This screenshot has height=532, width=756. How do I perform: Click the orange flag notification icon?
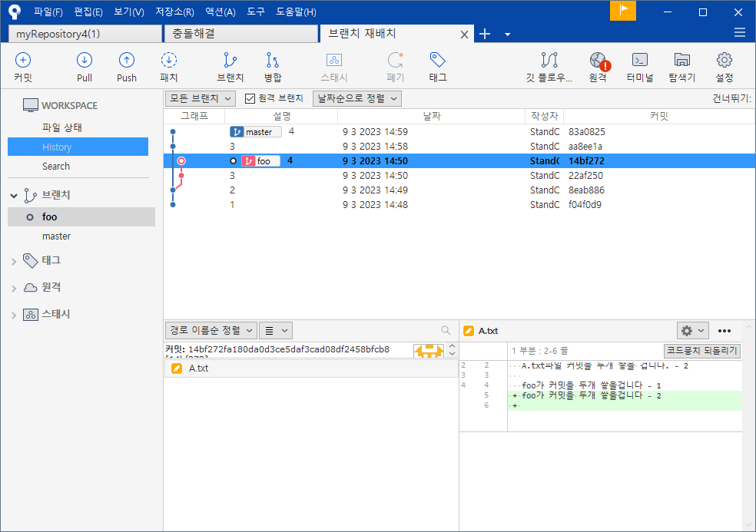point(623,11)
